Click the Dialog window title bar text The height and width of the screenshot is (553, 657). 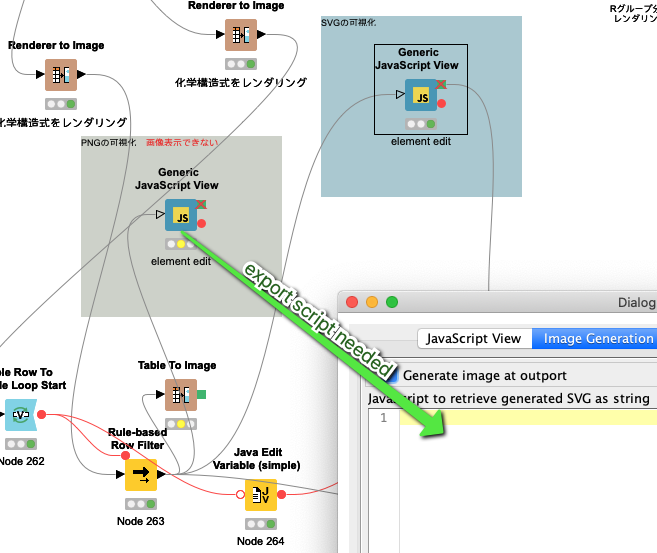[637, 302]
